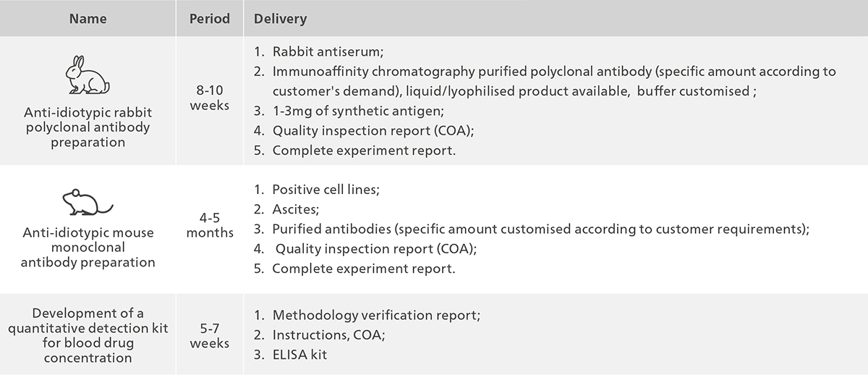This screenshot has width=868, height=375.
Task: Click the 5-7 weeks period cell
Action: [x=210, y=336]
